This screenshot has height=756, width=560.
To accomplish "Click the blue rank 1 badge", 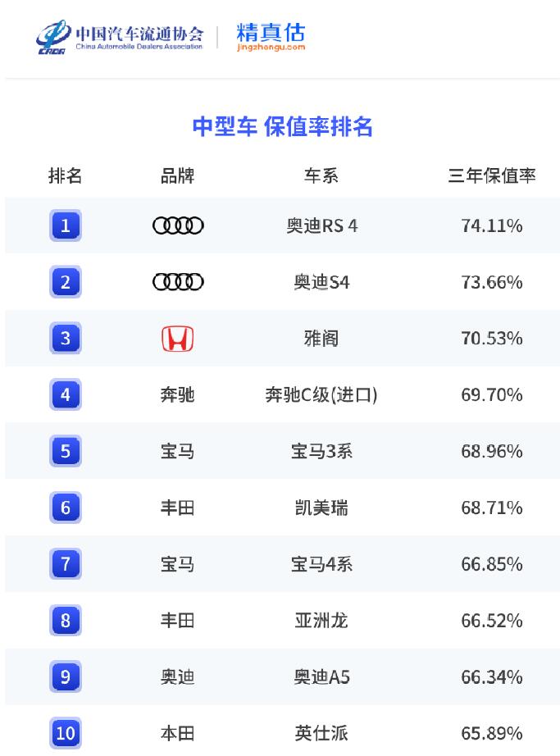I will click(66, 225).
